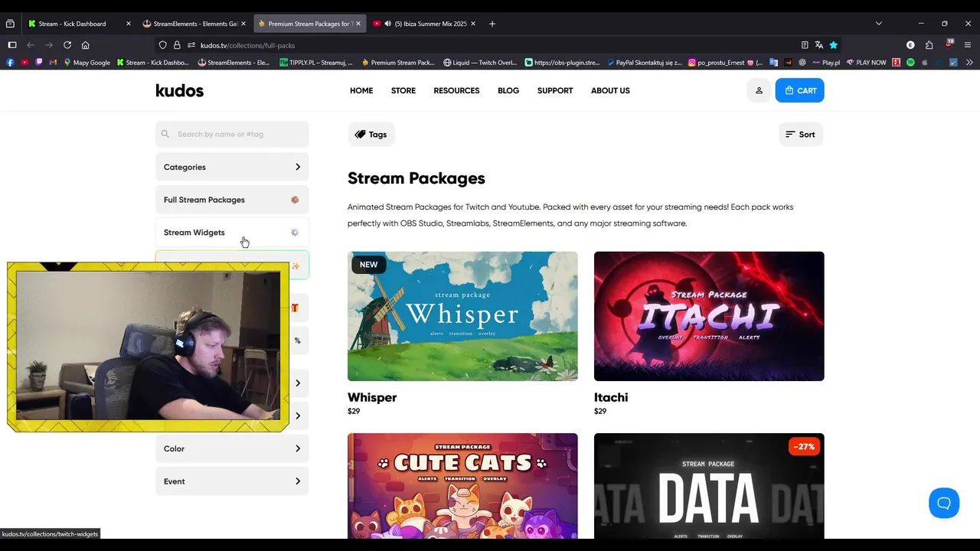Toggle reader view icon

click(805, 45)
